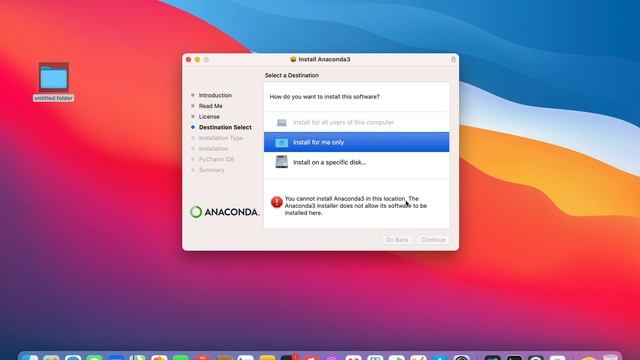The height and width of the screenshot is (360, 640).
Task: Click the How do you want to install text
Action: pyautogui.click(x=324, y=97)
